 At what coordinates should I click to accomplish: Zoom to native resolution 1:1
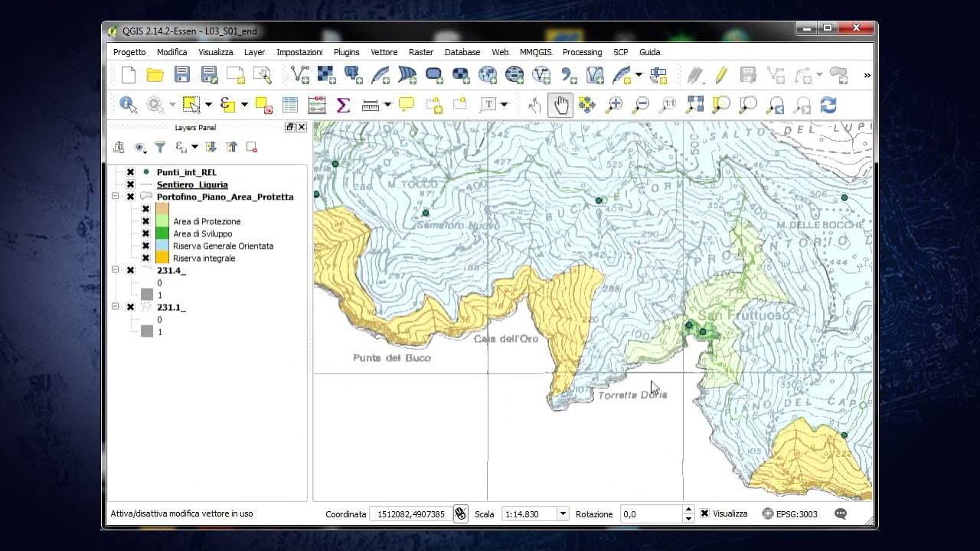pyautogui.click(x=668, y=105)
